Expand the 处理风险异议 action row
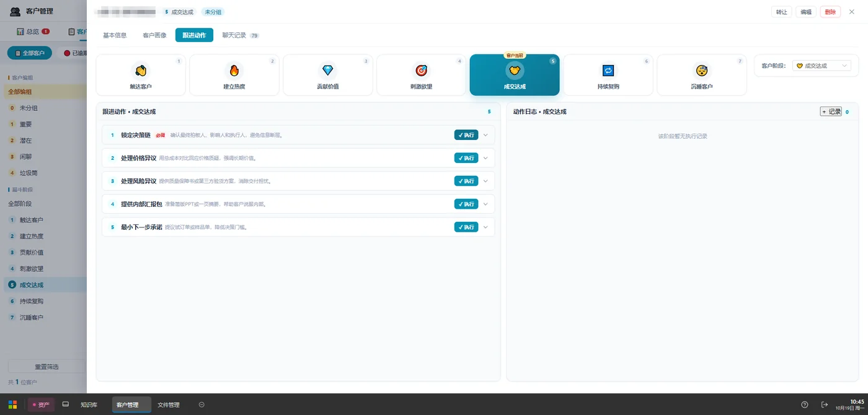 click(x=486, y=181)
